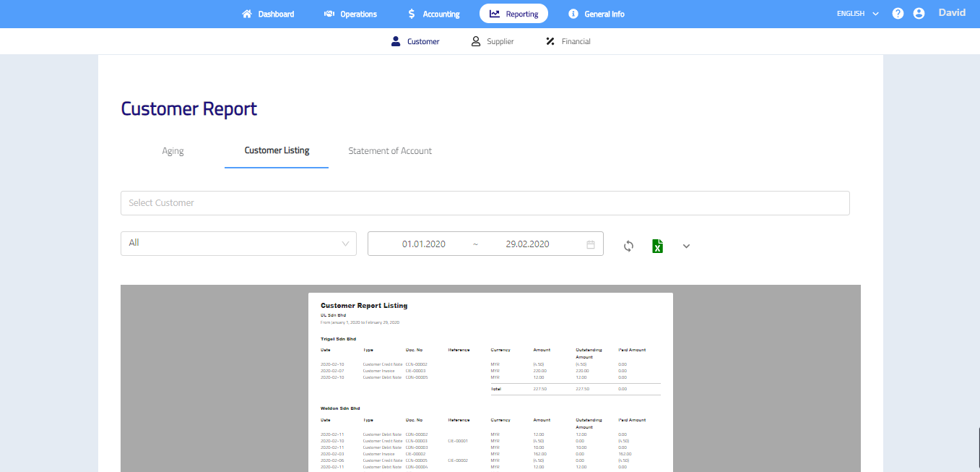Switch to Statement of Account tab
This screenshot has width=980, height=472.
(x=390, y=151)
